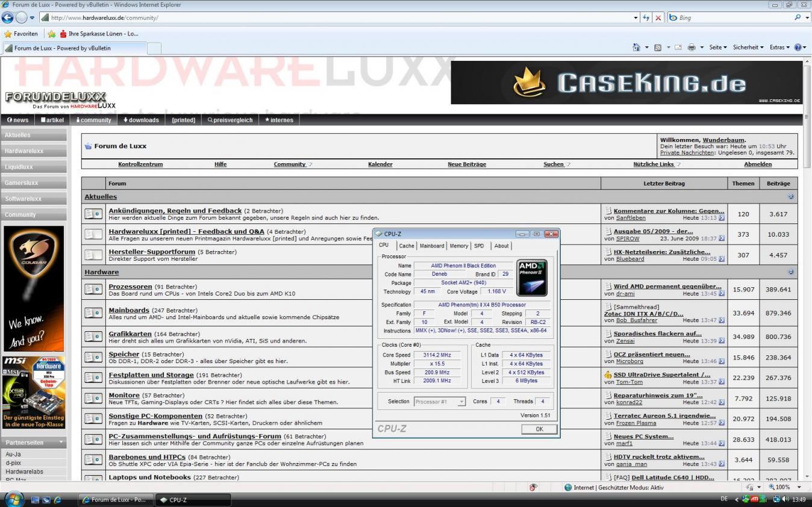The image size is (812, 507).
Task: Switch to the Memory tab in CPU-Z
Action: tap(459, 246)
